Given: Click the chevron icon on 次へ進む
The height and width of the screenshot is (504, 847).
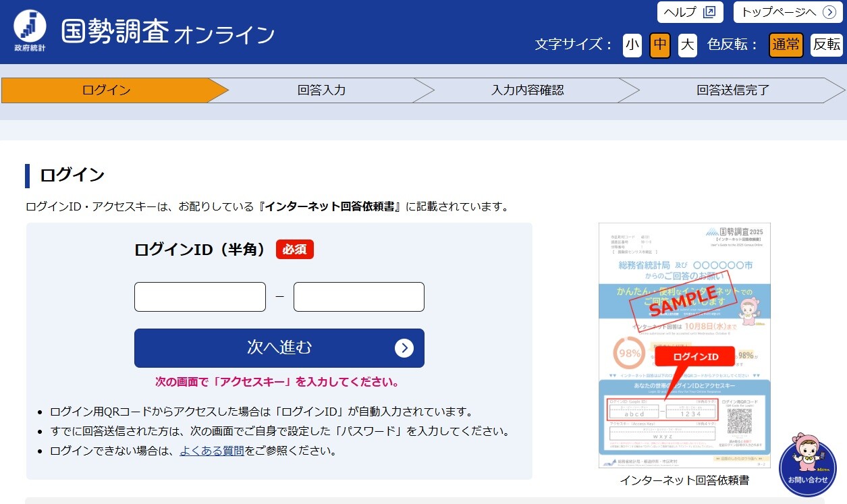Looking at the screenshot, I should 404,348.
